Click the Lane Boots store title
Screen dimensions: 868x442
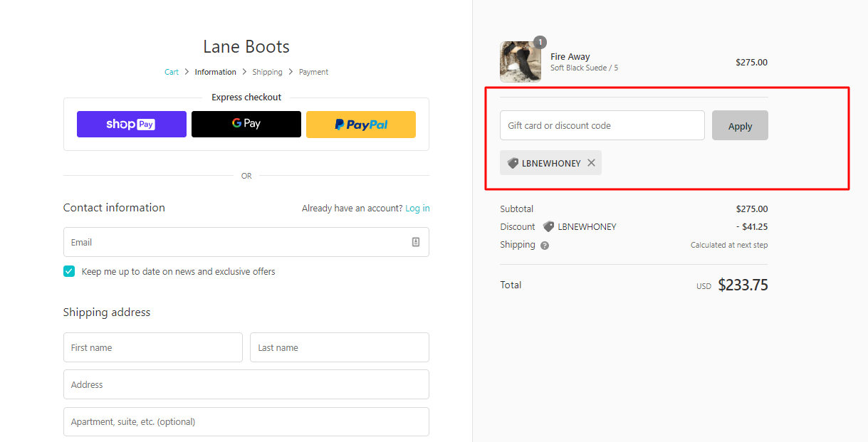point(246,47)
